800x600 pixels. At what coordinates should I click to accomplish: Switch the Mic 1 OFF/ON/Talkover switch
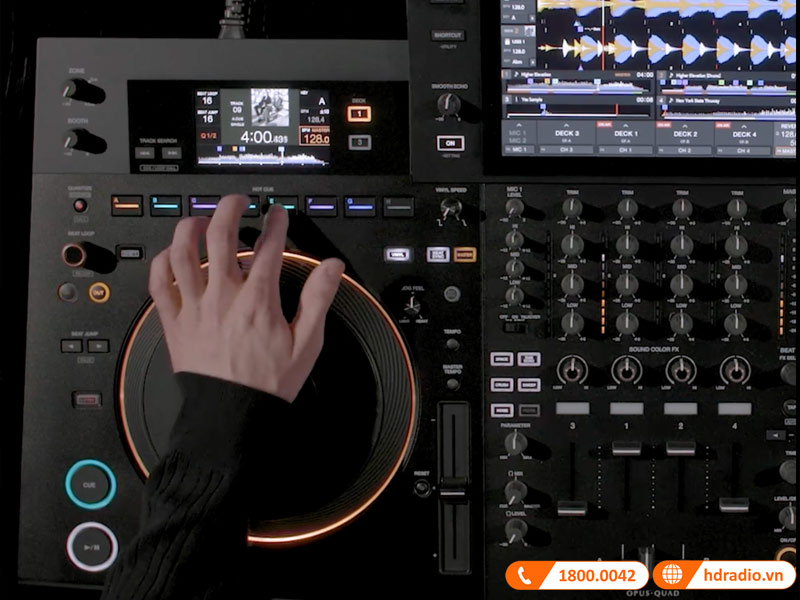(x=514, y=328)
